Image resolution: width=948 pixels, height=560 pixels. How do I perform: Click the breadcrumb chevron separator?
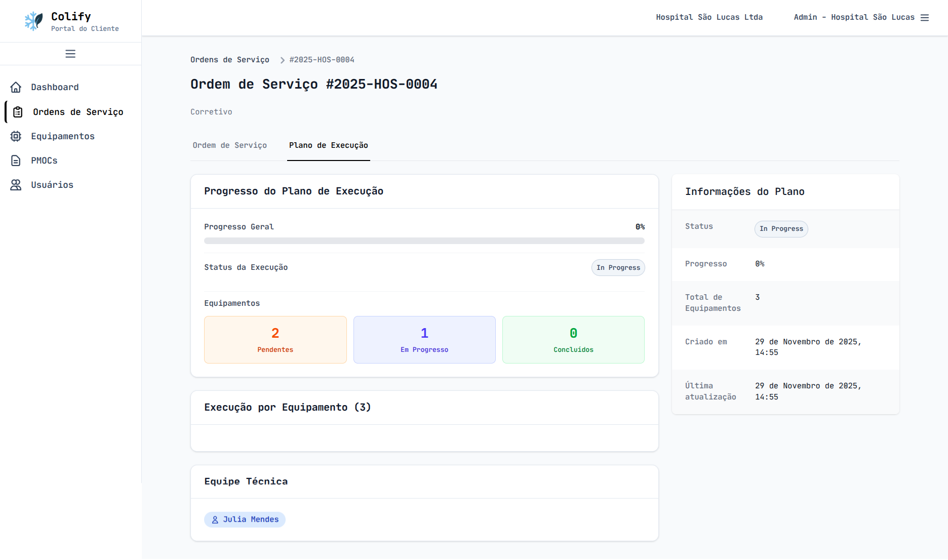point(282,60)
